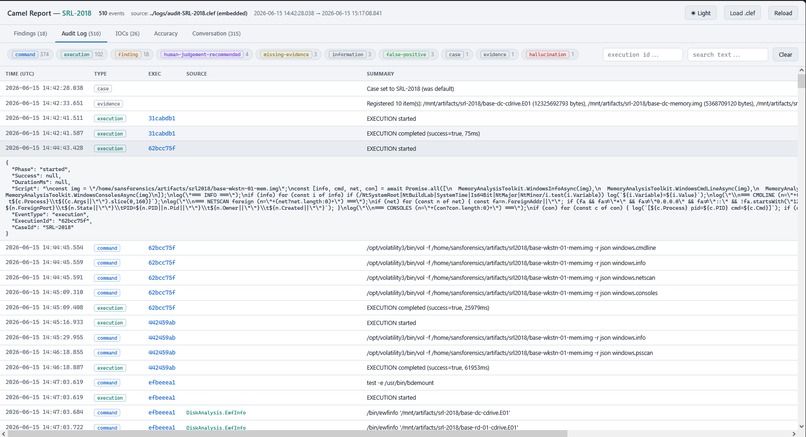Viewport: 806px width, 437px height.
Task: Open exec link efbeeea1 in the 14:47:03.684 row
Action: point(162,412)
